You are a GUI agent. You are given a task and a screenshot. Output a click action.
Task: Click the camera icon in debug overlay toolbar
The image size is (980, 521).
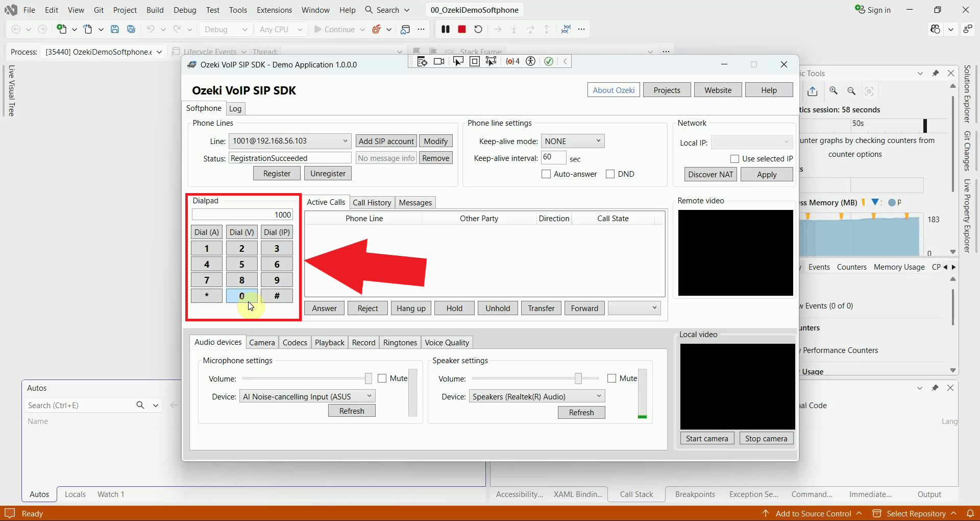tap(439, 62)
